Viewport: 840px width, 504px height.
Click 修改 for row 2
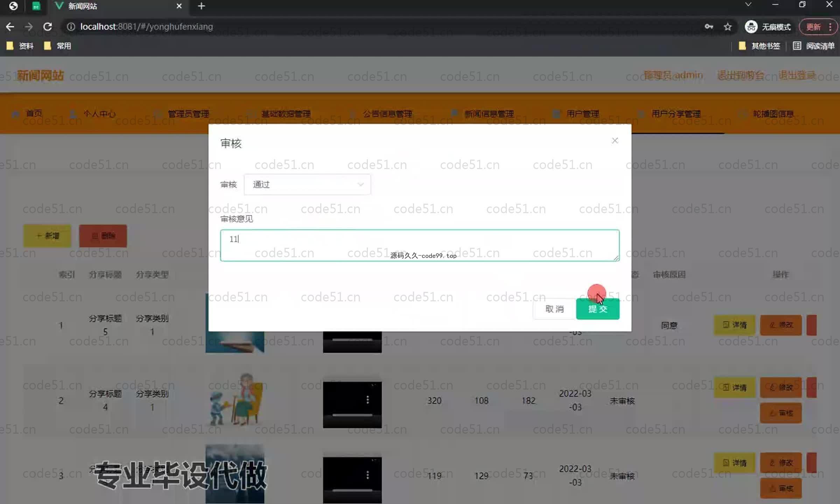(781, 387)
